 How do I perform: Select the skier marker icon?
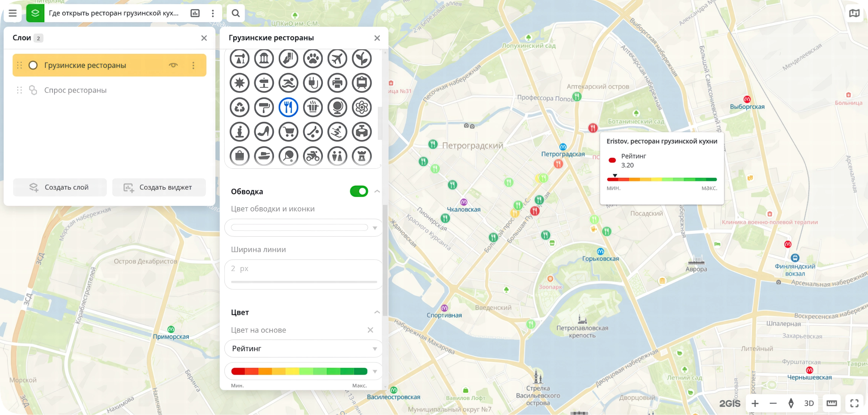tap(337, 132)
